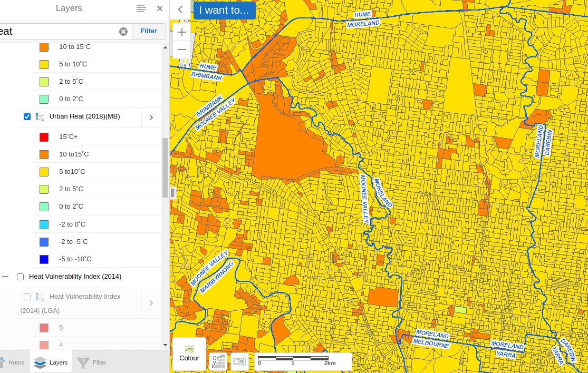
Task: Uncheck the Urban Heat (2018)(MB) layer
Action: (x=27, y=116)
